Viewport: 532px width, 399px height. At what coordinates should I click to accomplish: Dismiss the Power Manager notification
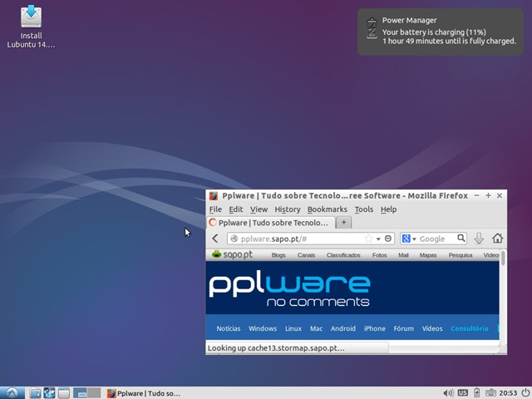[440, 32]
